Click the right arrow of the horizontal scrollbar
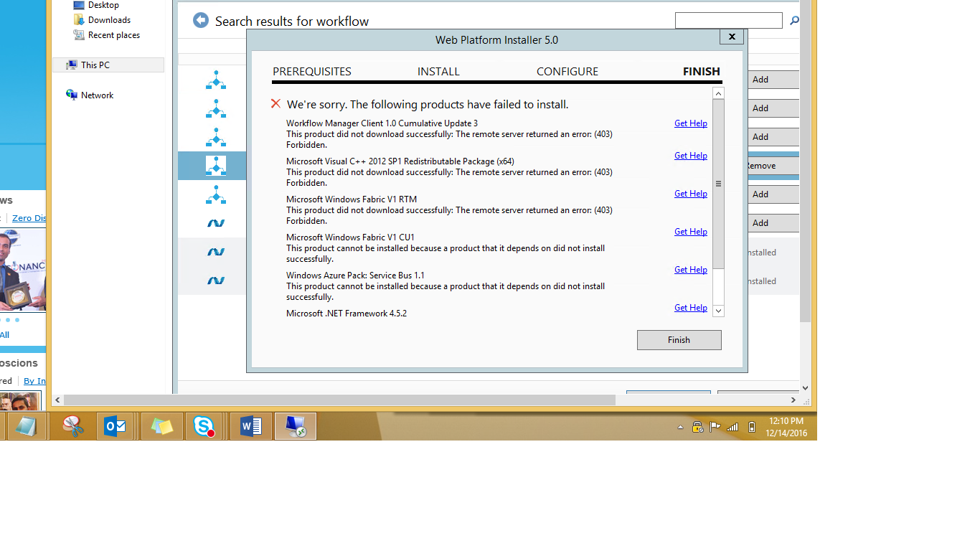 793,400
